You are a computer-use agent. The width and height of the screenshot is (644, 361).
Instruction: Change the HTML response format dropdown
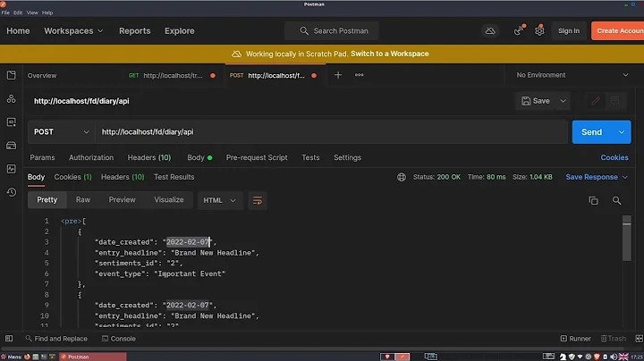[220, 200]
